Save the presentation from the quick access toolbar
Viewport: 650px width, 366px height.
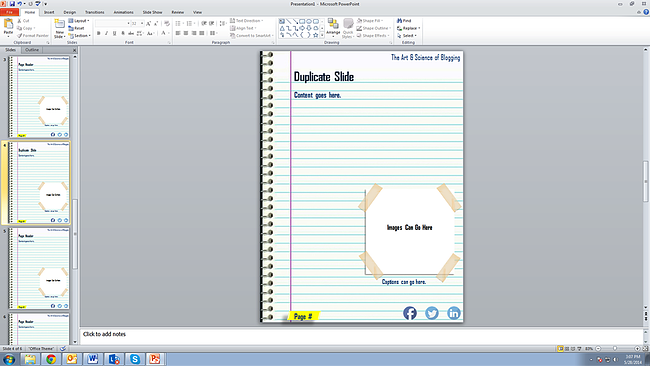12,4
